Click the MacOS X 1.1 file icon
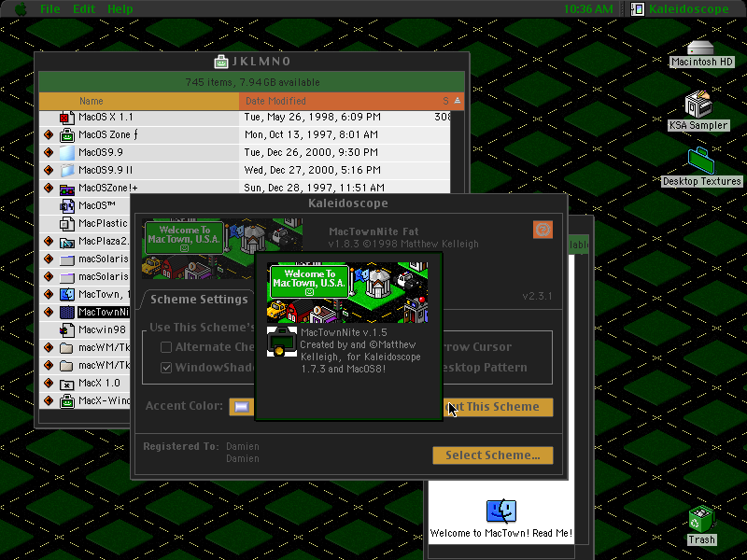The height and width of the screenshot is (560, 747). (x=66, y=118)
